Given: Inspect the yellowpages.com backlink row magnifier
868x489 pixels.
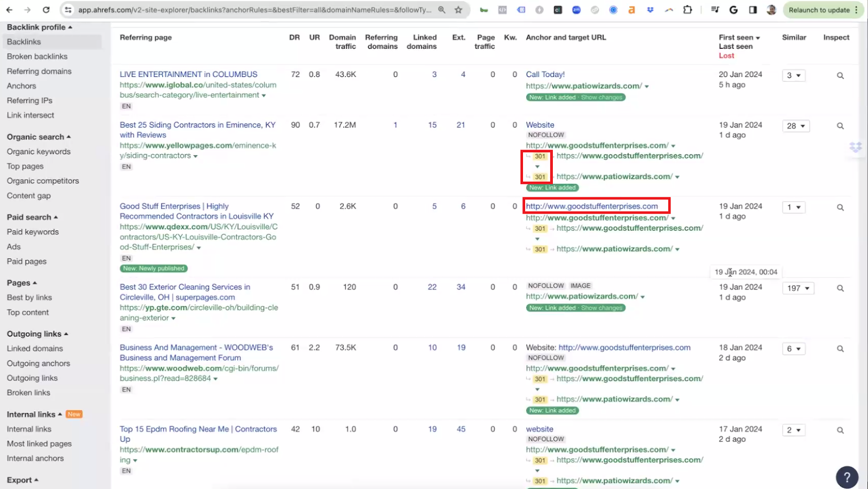Looking at the screenshot, I should (840, 126).
